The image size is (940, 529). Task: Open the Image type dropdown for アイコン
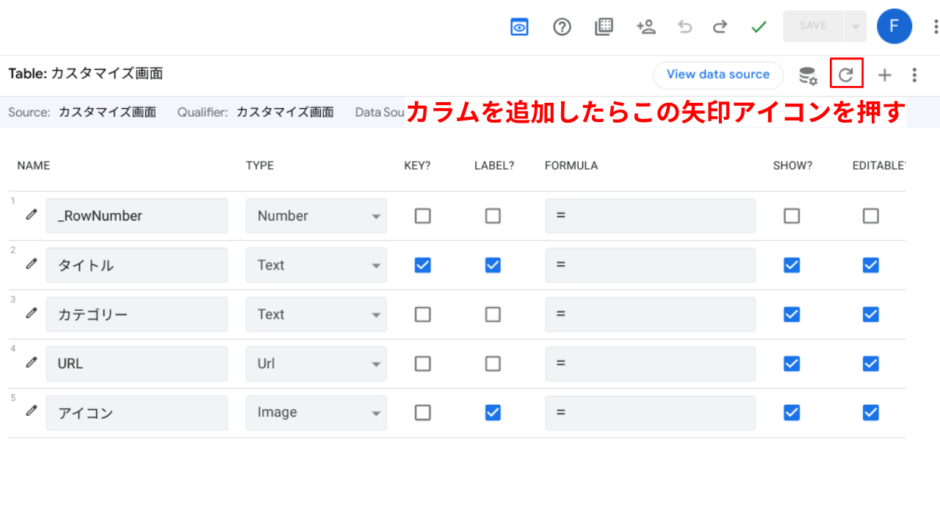pyautogui.click(x=316, y=412)
